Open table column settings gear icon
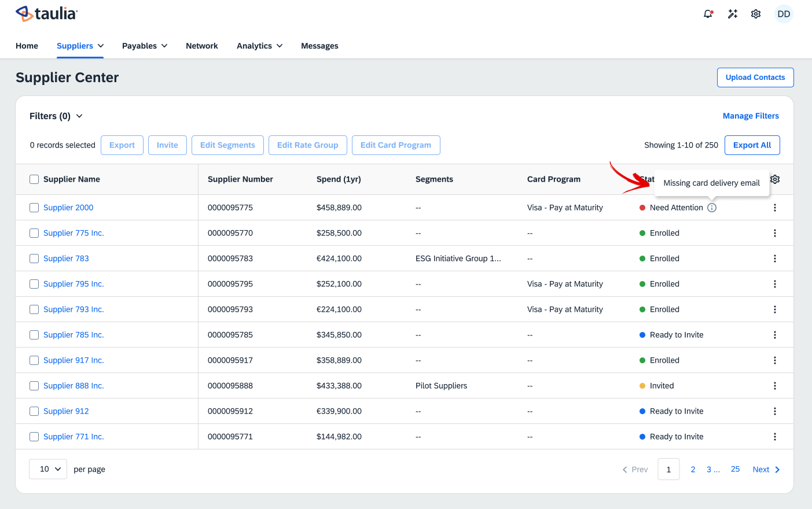Screen dimensions: 812x509 pos(775,179)
